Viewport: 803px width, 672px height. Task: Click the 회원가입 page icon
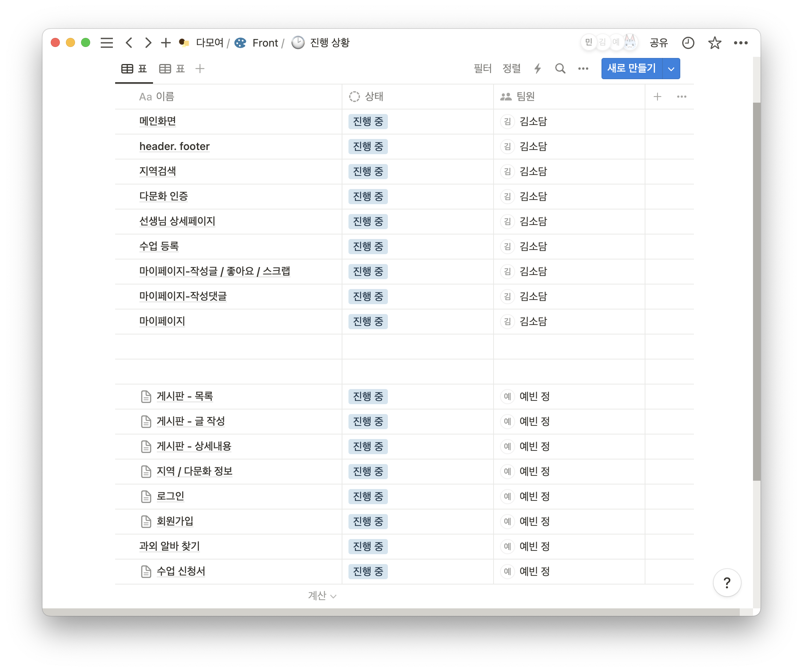tap(146, 522)
